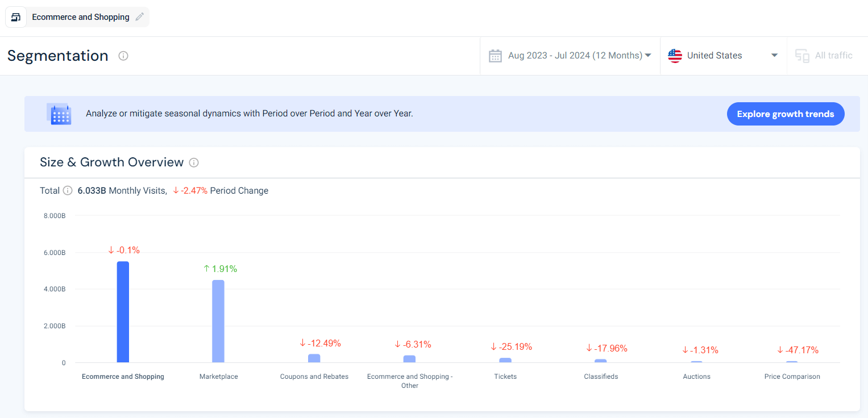The height and width of the screenshot is (418, 868).
Task: Click info icon next to Segmentation title
Action: [x=123, y=56]
